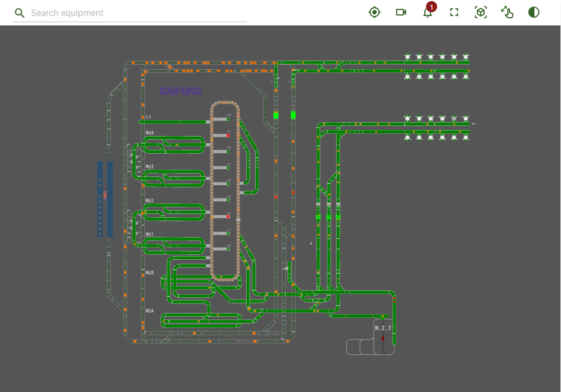Image resolution: width=561 pixels, height=392 pixels.
Task: Select the MU4 conveyor loop label
Action: click(x=150, y=133)
